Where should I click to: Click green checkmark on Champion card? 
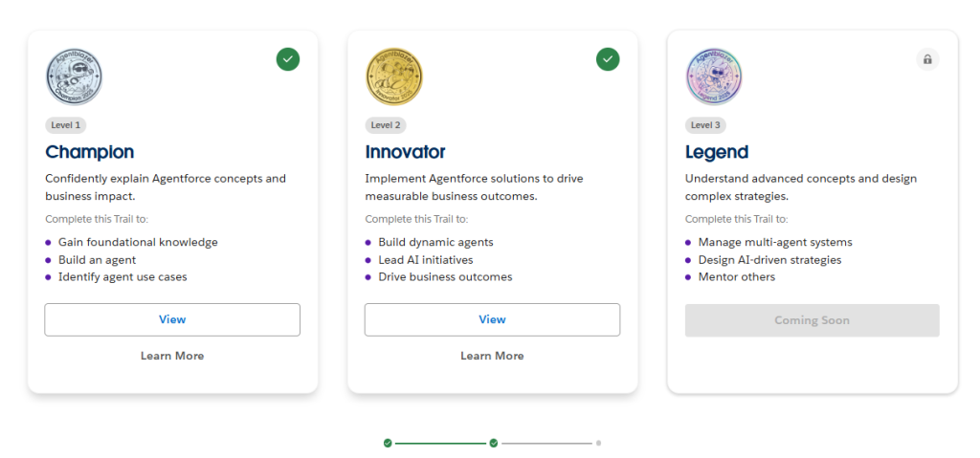[288, 59]
